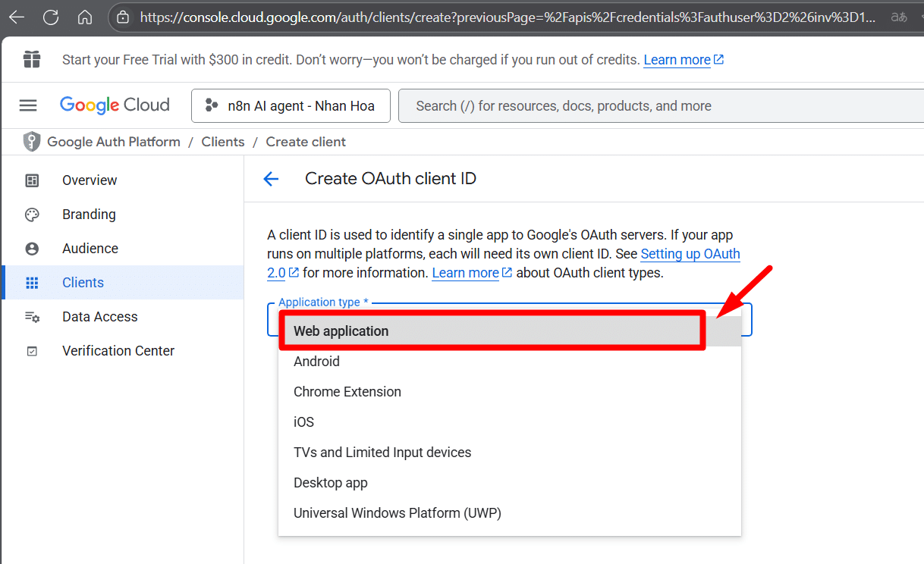Click the Branding palette icon

click(x=32, y=215)
